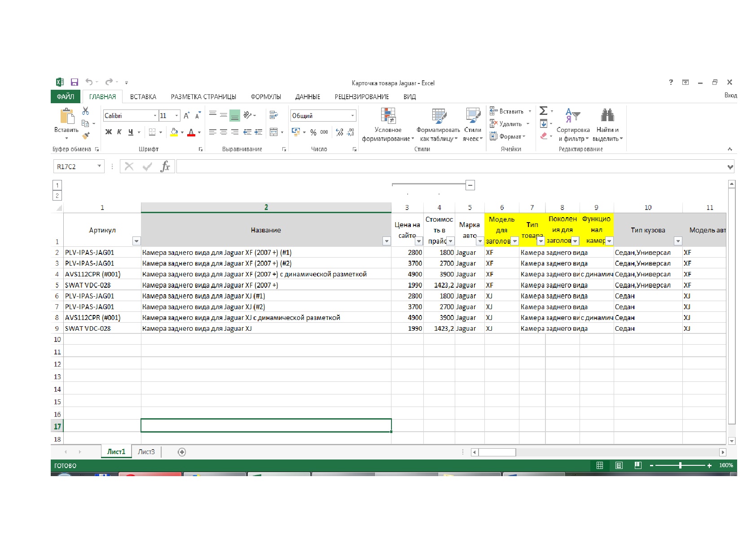Click outline level 2 button
Viewport: 756px width, 534px height.
57,196
